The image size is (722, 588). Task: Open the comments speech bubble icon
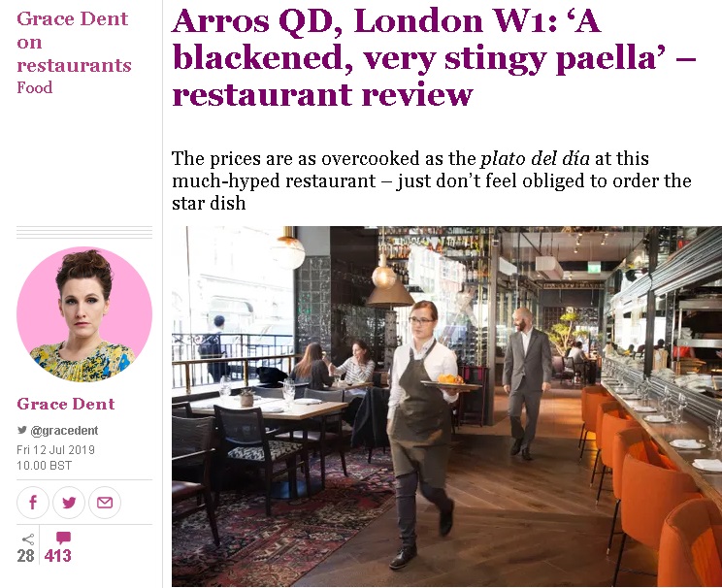tap(63, 538)
